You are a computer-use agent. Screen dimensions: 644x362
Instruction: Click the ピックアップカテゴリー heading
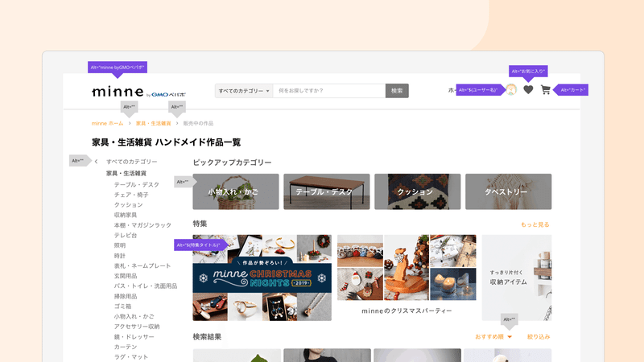232,162
